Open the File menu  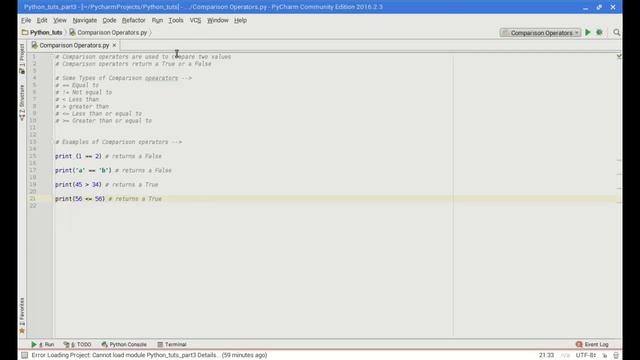26,20
